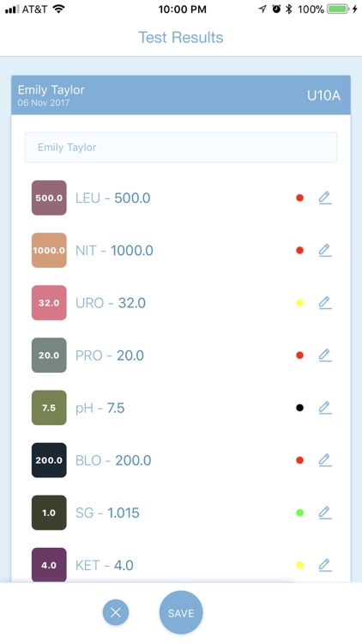Tap the Emily Taylor name input field
Image resolution: width=362 pixels, height=644 pixels.
tap(181, 148)
